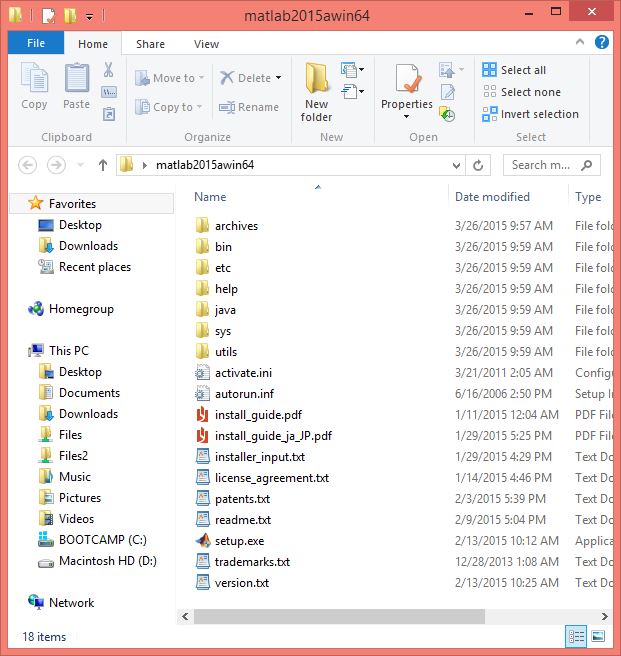Click the horizontal scrollbar thumb
The image size is (621, 656).
pyautogui.click(x=339, y=616)
